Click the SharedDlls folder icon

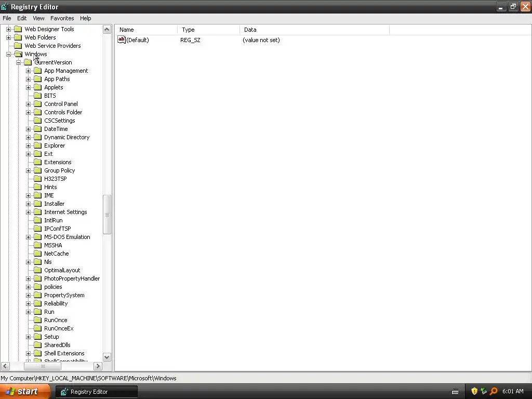click(x=37, y=345)
